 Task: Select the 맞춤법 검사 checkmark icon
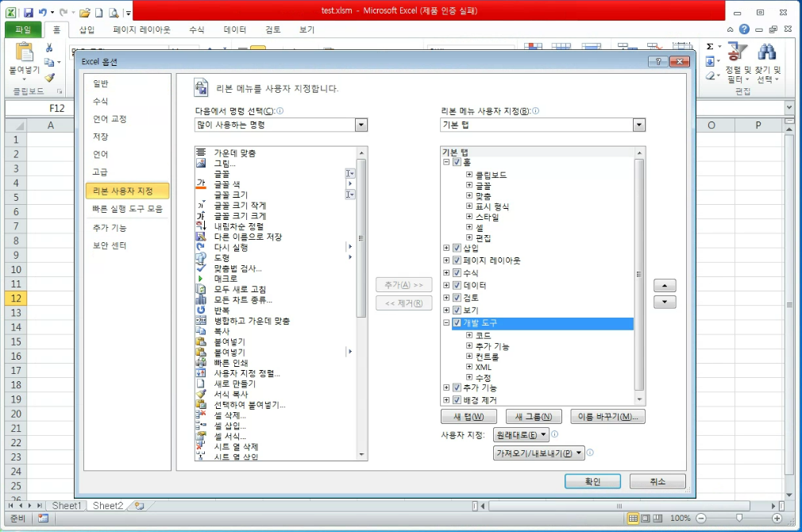click(x=201, y=268)
